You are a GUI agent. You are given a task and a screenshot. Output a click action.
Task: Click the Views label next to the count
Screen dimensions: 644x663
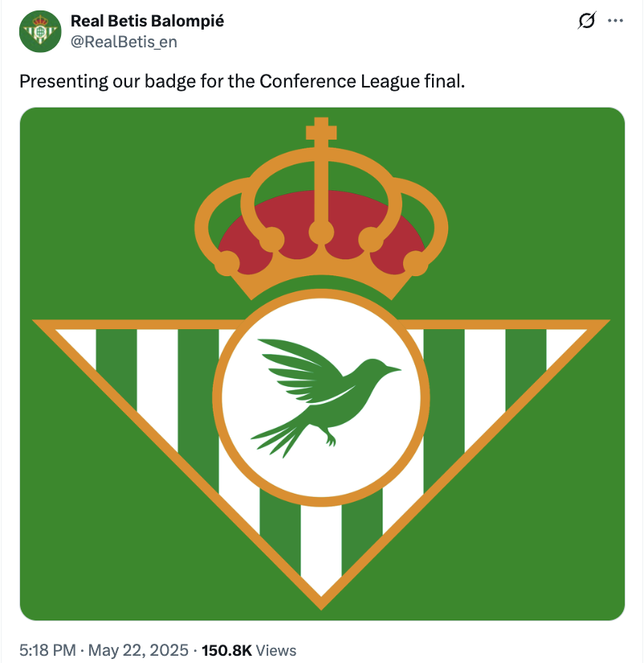coord(276,649)
